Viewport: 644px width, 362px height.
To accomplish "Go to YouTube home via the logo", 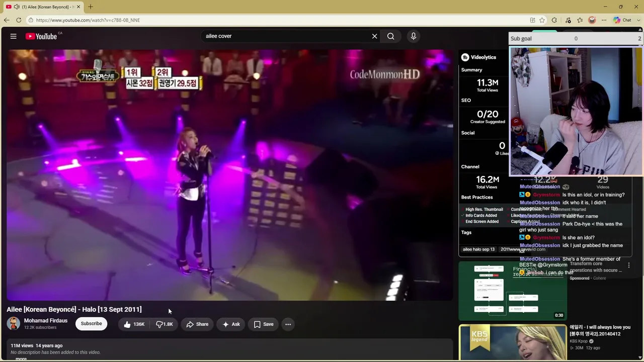I will [41, 36].
